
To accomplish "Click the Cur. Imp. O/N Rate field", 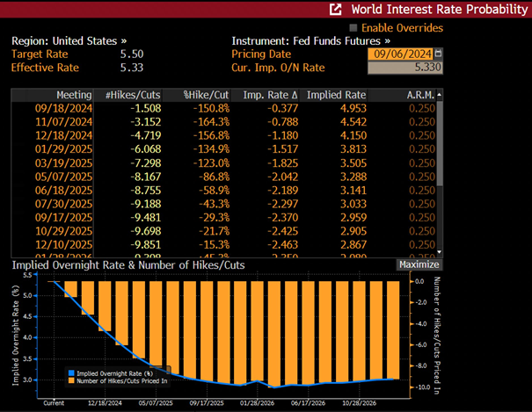I will tap(405, 68).
